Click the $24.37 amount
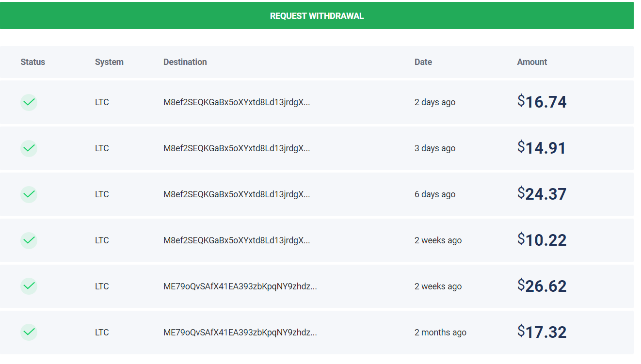This screenshot has width=641, height=364. point(542,194)
